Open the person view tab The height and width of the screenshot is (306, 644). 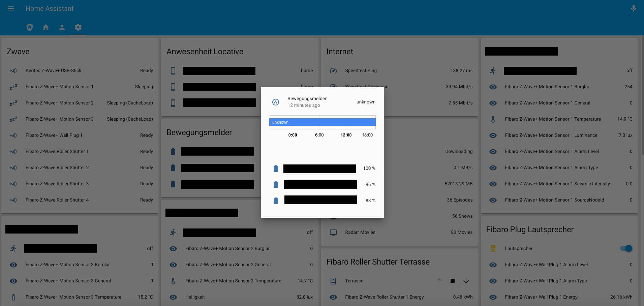(x=62, y=27)
